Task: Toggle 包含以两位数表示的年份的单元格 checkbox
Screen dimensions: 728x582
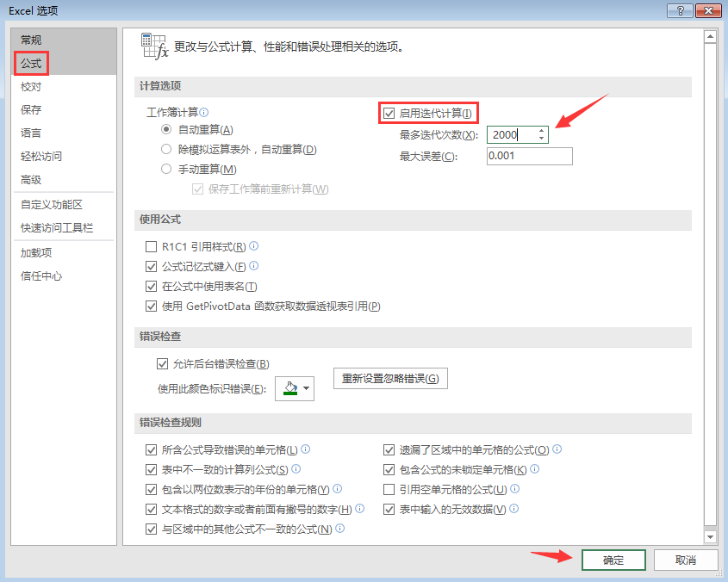Action: click(x=151, y=490)
